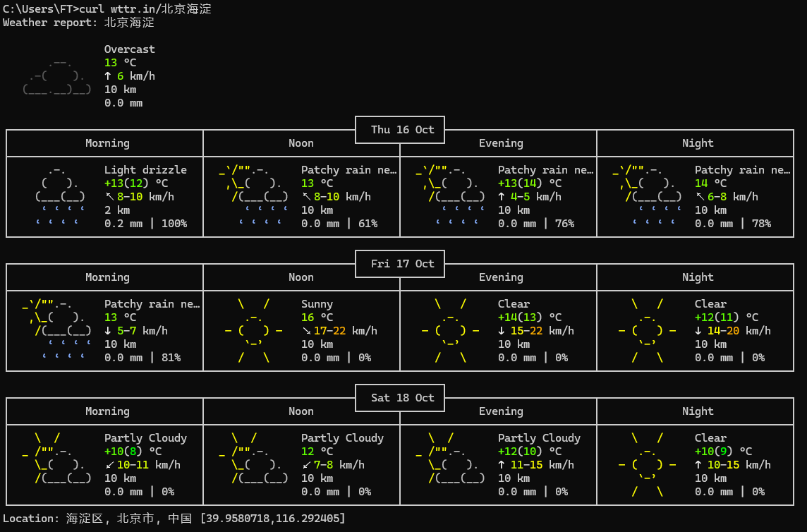This screenshot has width=807, height=532.
Task: Click Friday's Evening column header
Action: pos(501,277)
